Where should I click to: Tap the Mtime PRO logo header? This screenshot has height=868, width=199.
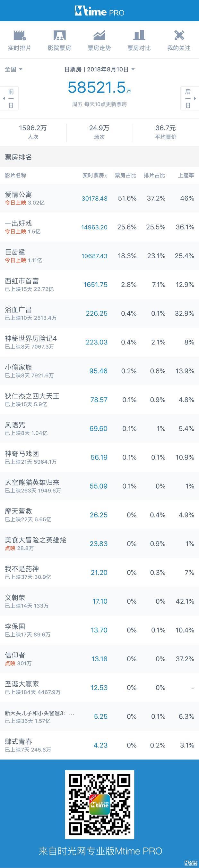point(99,11)
